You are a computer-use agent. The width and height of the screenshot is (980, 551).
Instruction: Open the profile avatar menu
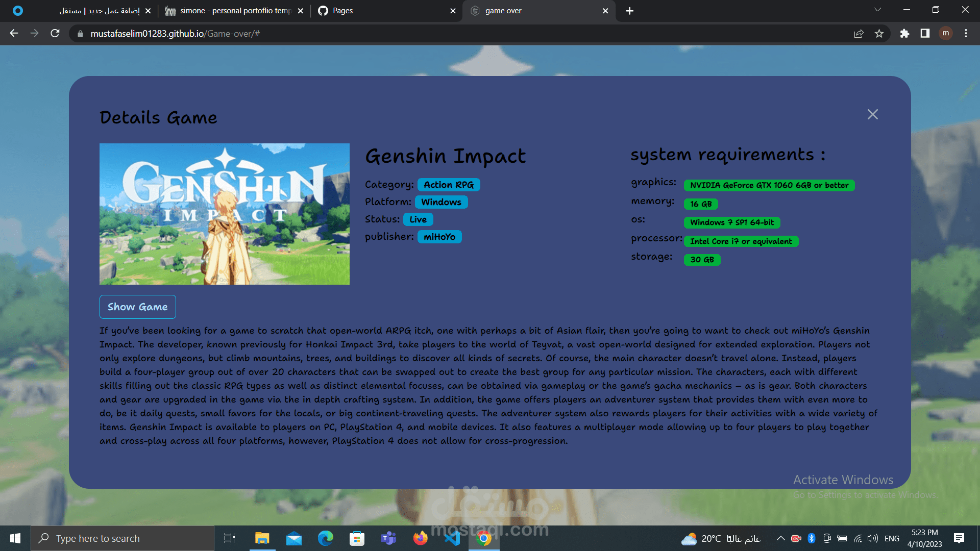tap(945, 34)
